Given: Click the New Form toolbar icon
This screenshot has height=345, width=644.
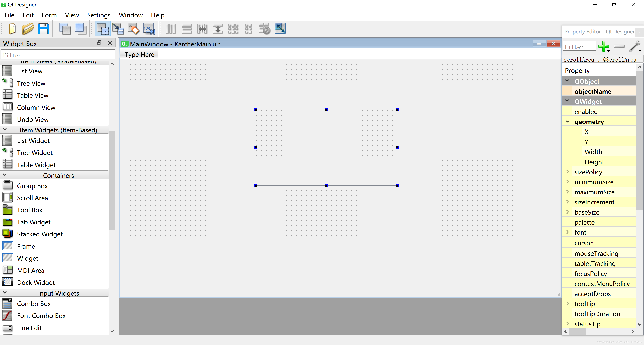Looking at the screenshot, I should 12,29.
